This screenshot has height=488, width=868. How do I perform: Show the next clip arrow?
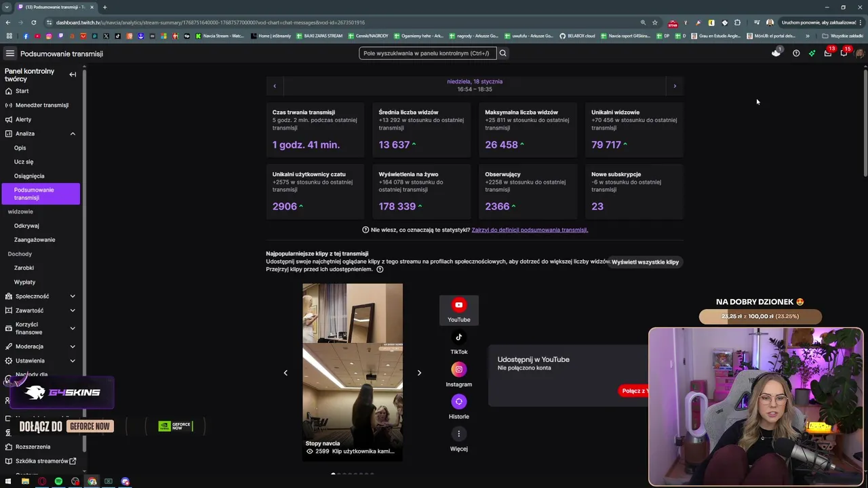pyautogui.click(x=419, y=373)
